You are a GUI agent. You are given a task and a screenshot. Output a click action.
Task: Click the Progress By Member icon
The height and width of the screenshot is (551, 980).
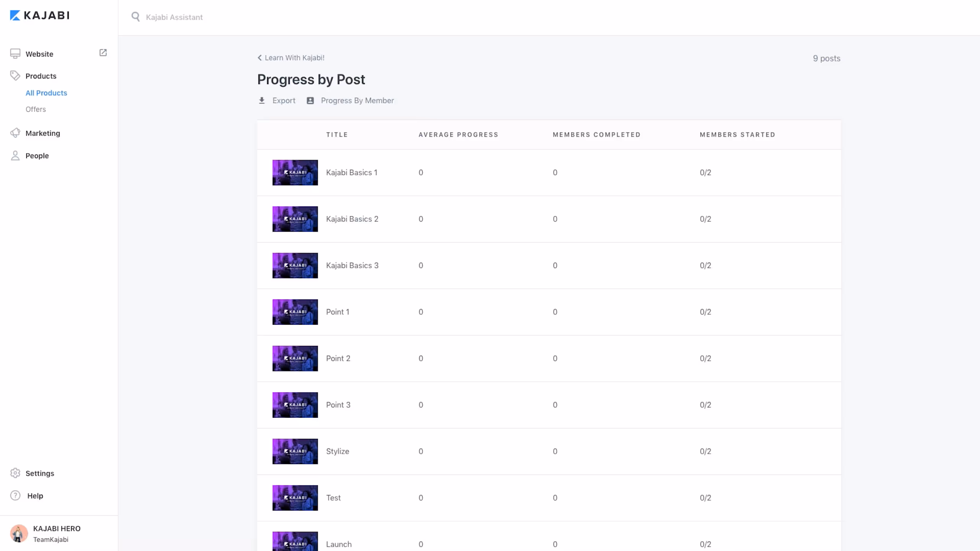[310, 100]
